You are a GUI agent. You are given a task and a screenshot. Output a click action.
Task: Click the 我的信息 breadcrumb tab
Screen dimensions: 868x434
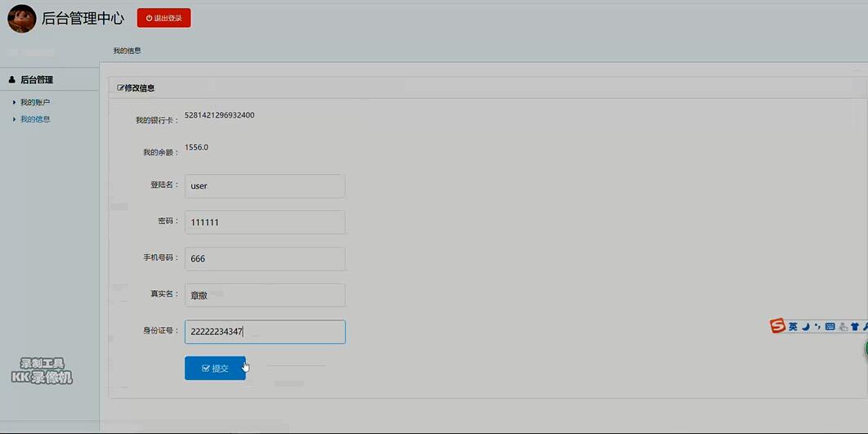tap(128, 51)
